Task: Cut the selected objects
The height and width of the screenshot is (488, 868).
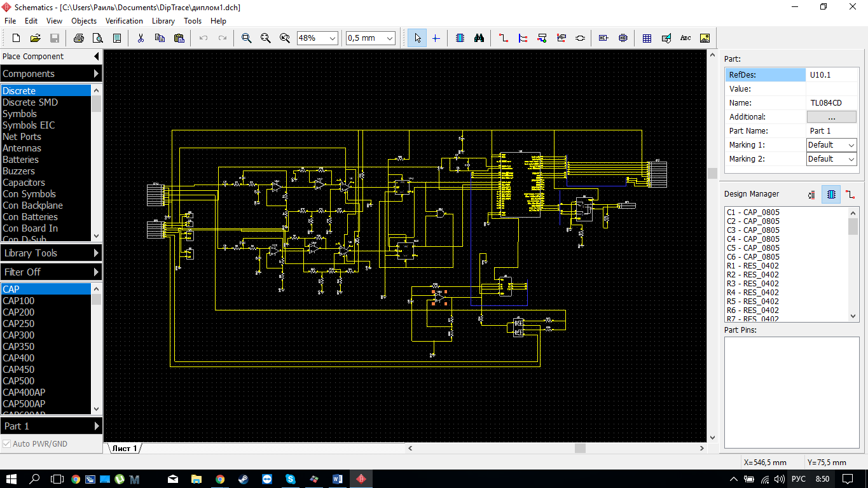Action: pos(141,38)
